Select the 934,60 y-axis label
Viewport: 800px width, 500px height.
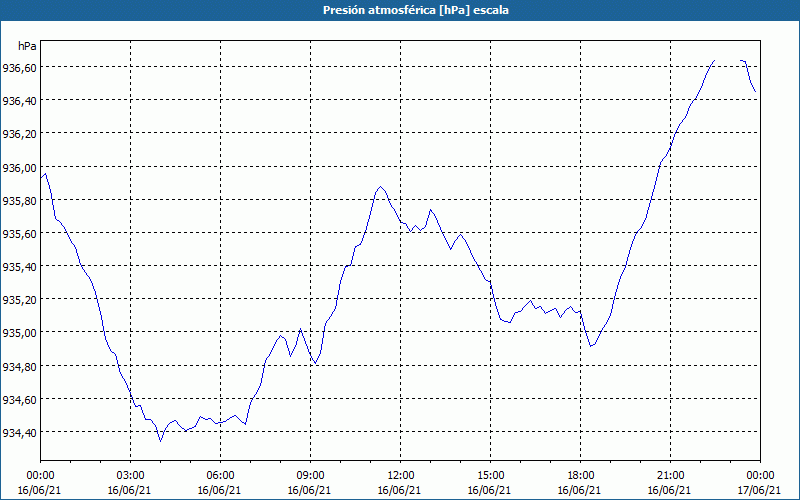(x=19, y=399)
